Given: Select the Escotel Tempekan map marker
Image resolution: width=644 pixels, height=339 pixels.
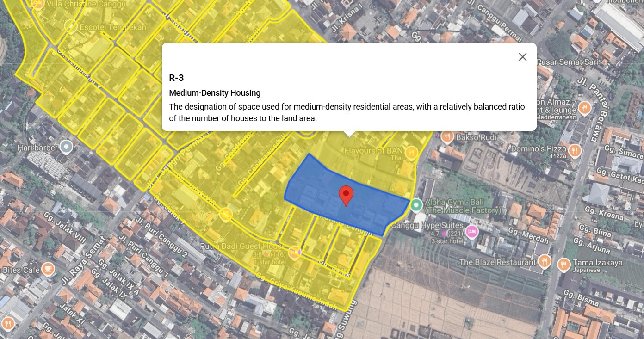Looking at the screenshot, I should click(x=71, y=26).
